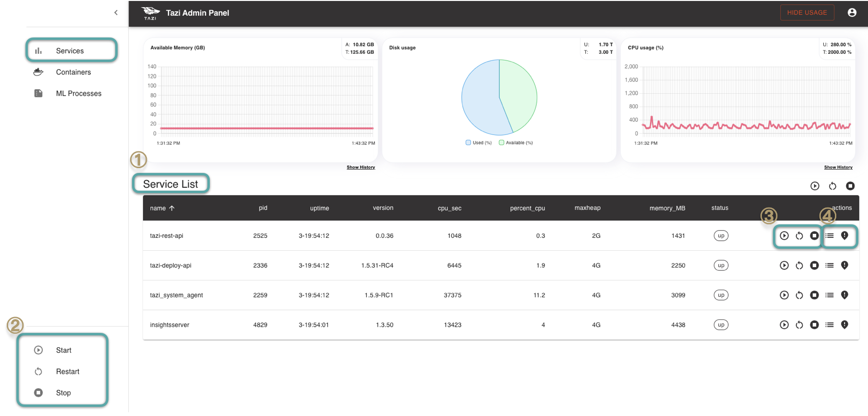This screenshot has width=868, height=416.
Task: Click the version column header
Action: 383,208
